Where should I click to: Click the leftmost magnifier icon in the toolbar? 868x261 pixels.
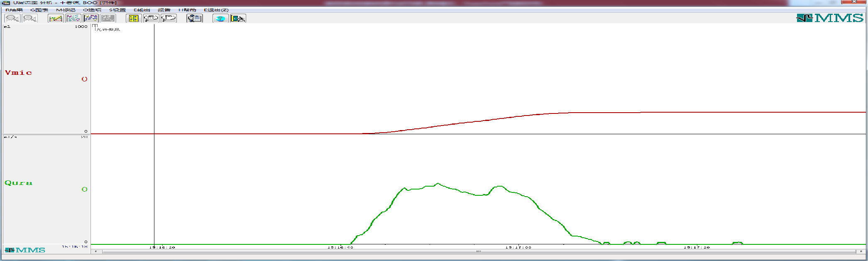point(12,18)
